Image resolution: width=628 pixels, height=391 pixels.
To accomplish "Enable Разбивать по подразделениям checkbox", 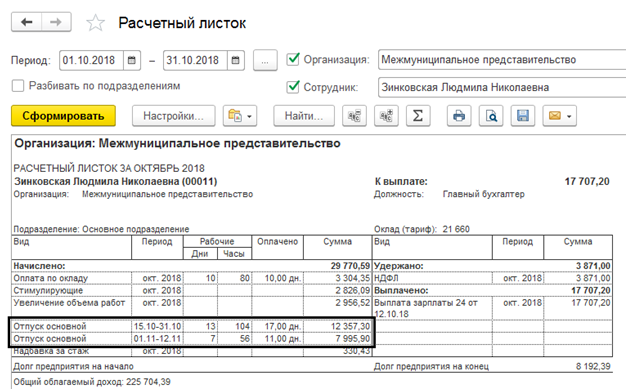I will click(18, 86).
